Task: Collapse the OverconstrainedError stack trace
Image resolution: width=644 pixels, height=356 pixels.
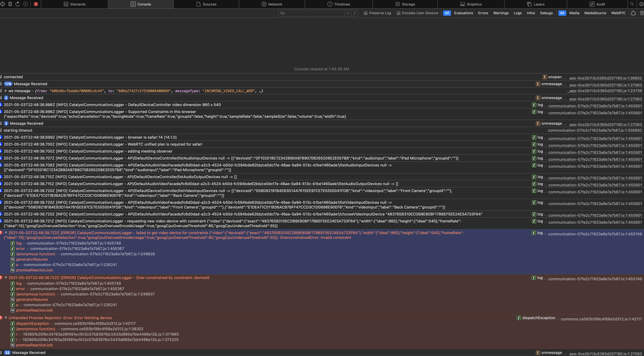Action: (6, 233)
